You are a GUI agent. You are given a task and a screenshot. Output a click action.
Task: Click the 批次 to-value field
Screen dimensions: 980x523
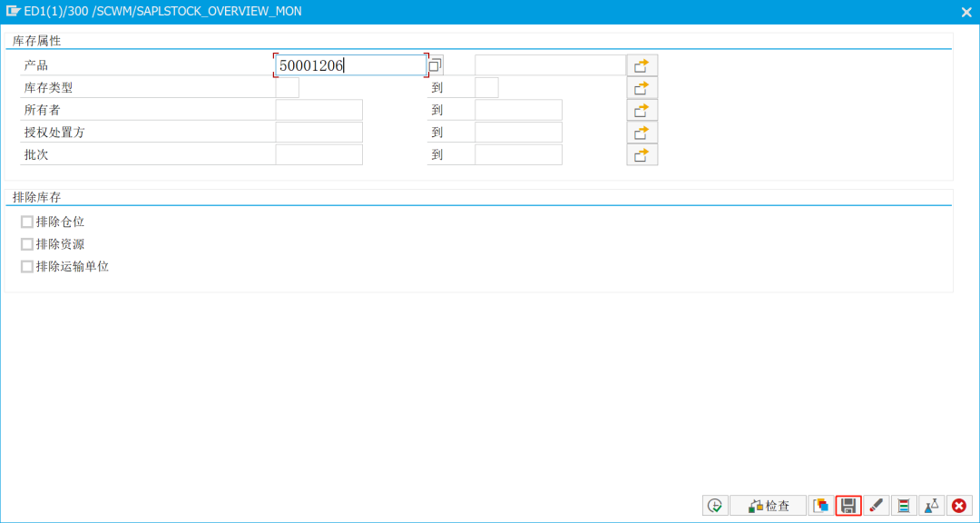[518, 155]
